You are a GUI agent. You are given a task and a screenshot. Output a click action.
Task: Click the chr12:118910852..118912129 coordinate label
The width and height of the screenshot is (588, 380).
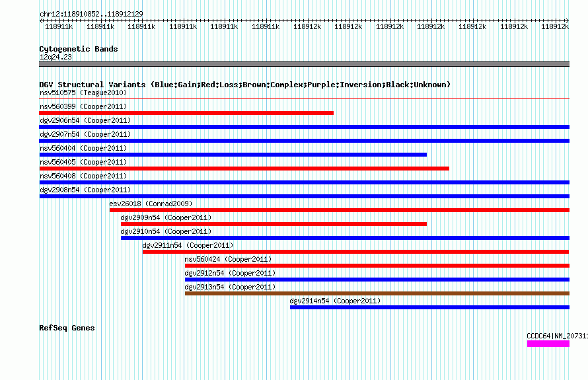(91, 14)
